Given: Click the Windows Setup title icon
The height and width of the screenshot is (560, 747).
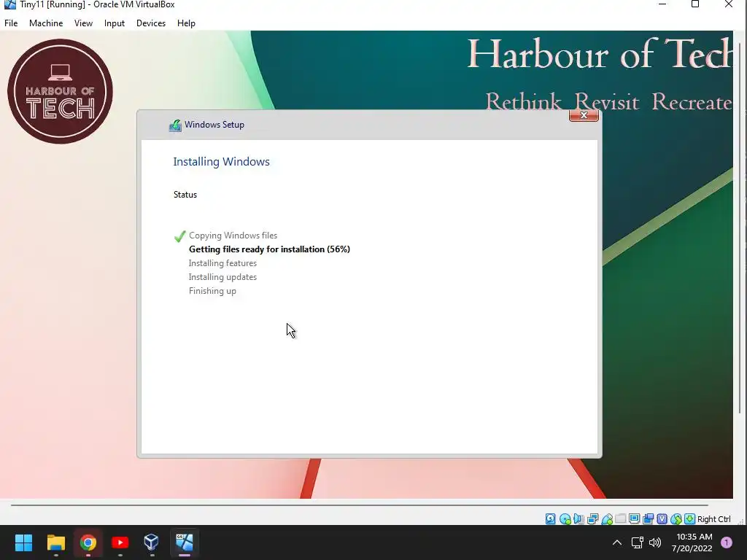Looking at the screenshot, I should click(175, 125).
